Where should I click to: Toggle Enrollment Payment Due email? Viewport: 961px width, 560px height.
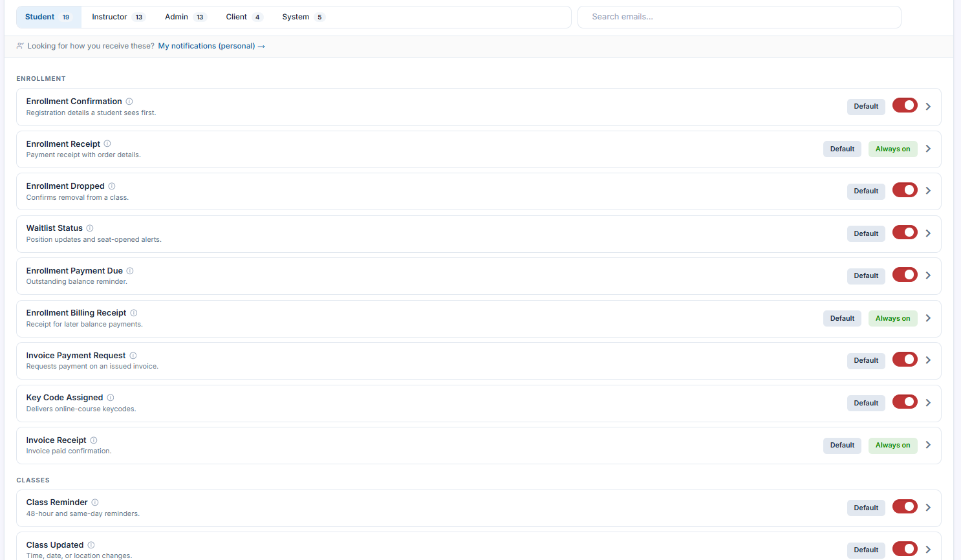coord(905,275)
